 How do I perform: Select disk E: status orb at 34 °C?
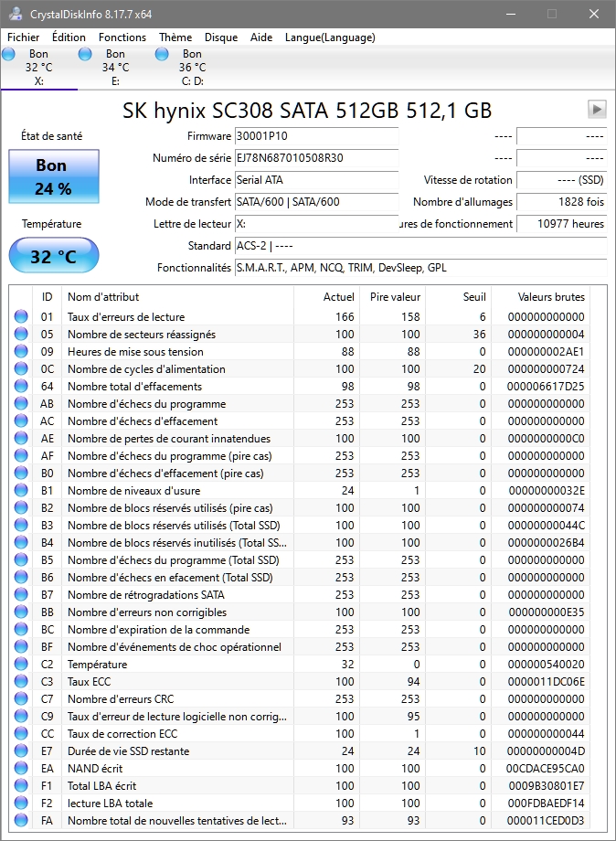[x=86, y=55]
